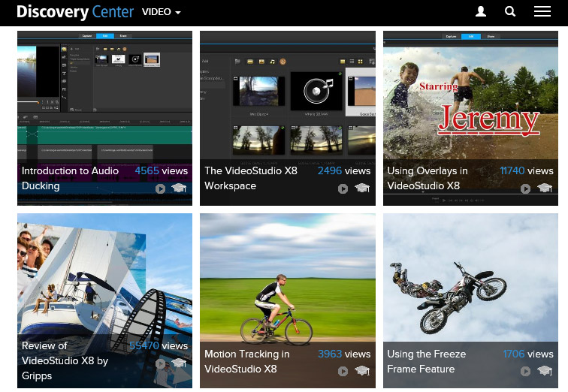Viewport: 568px width, 392px height.
Task: Click the 55470 views count
Action: point(159,345)
